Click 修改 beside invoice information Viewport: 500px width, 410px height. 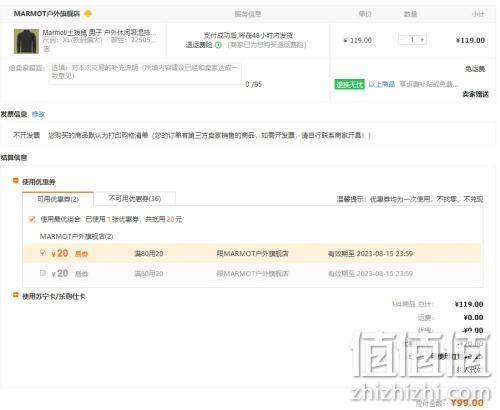pos(38,114)
